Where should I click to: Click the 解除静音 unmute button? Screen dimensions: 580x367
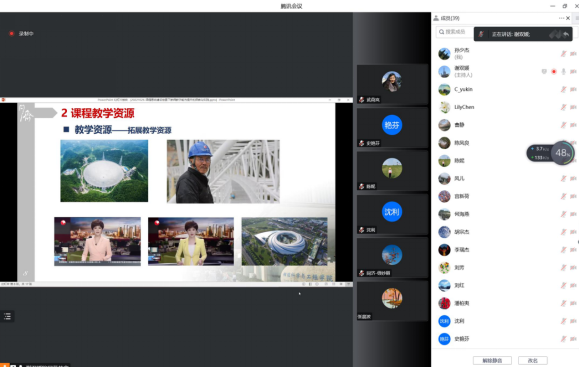pyautogui.click(x=492, y=360)
